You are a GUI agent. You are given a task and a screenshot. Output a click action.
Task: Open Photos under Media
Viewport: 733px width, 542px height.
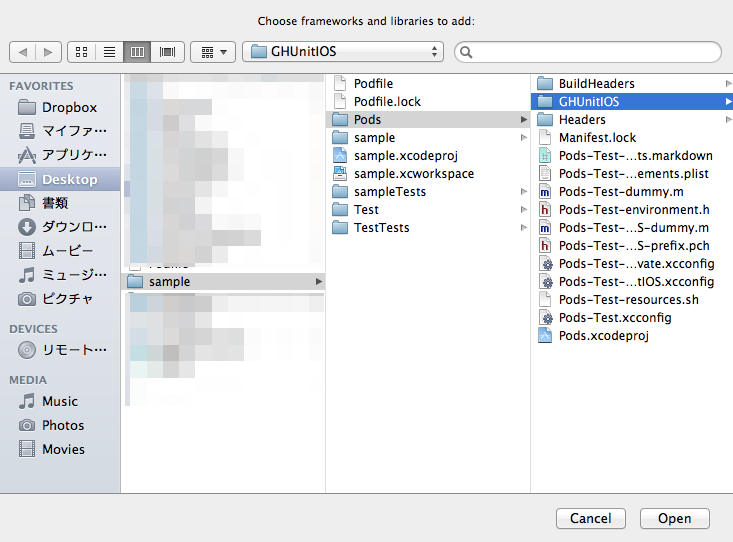point(60,425)
